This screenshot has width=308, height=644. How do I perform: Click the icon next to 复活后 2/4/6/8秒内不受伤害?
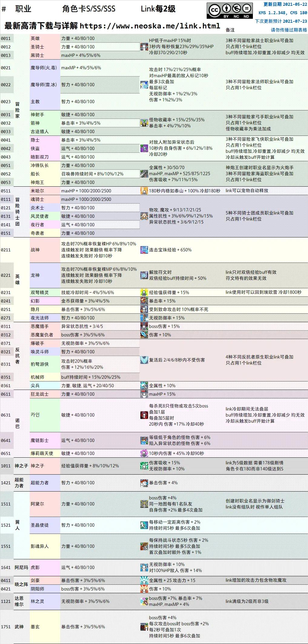pyautogui.click(x=144, y=360)
